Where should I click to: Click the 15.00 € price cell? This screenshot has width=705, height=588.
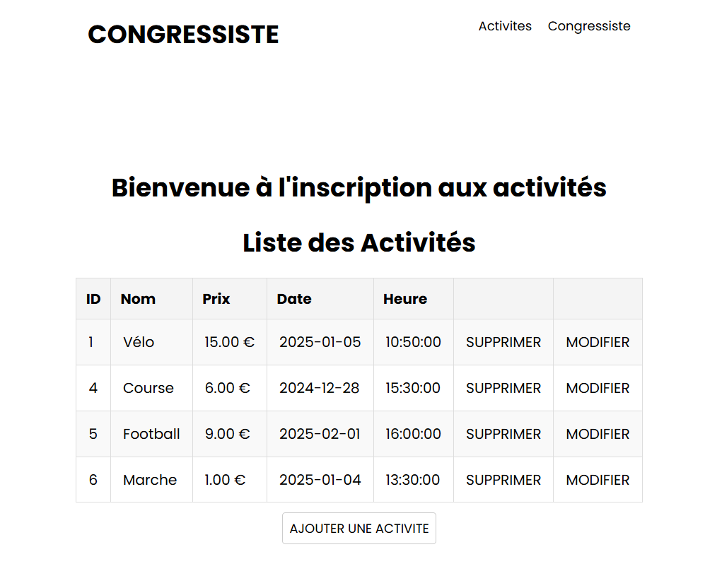(229, 342)
